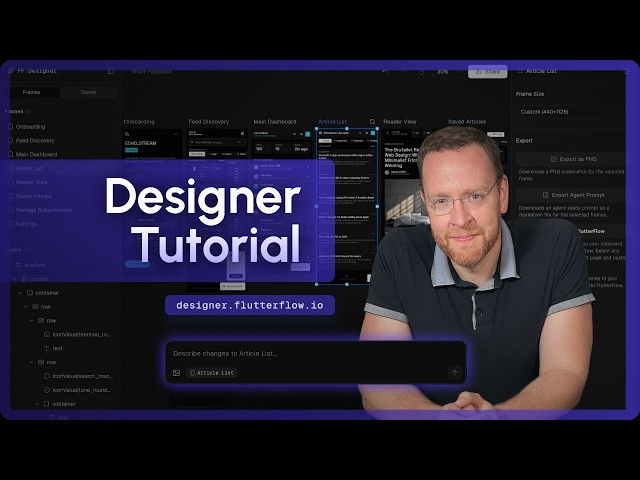
Task: Click the Feed Discovery label above canvas frames
Action: tap(209, 122)
